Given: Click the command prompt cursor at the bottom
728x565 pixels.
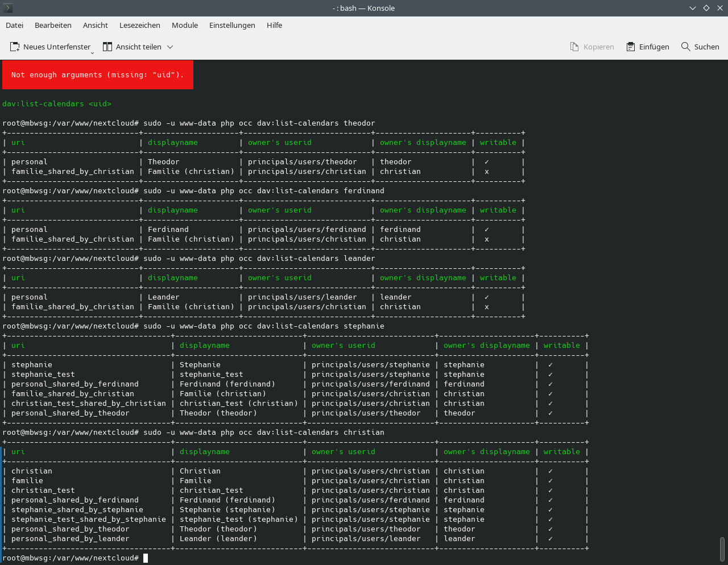Looking at the screenshot, I should (146, 558).
